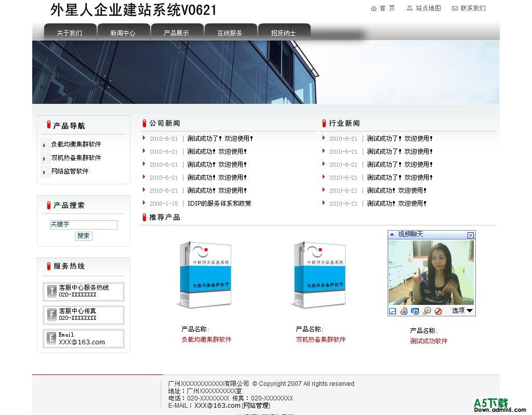Open the last industry news item 测试成功！欢迎使用！
The width and height of the screenshot is (532, 415).
click(396, 203)
